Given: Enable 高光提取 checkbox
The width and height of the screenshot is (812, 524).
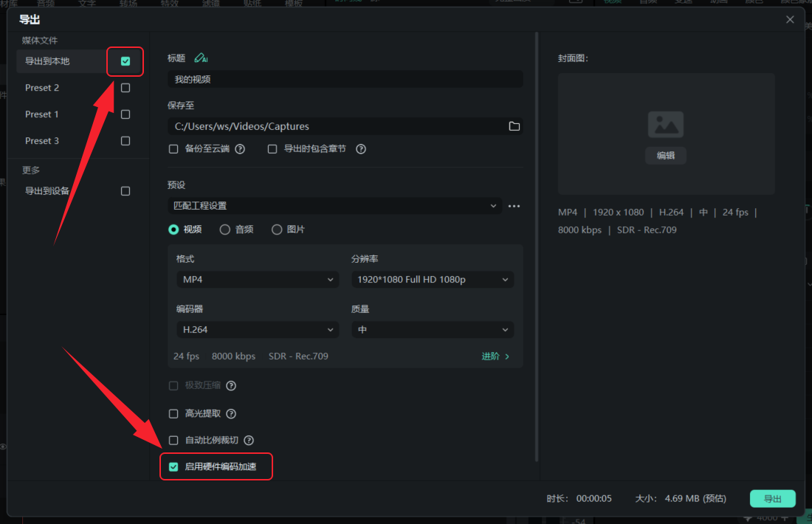Looking at the screenshot, I should tap(173, 414).
